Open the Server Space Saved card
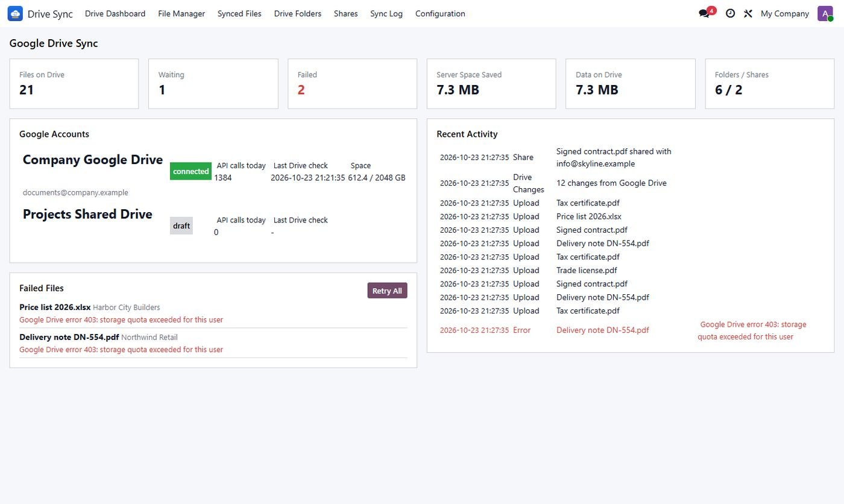The image size is (844, 504). click(x=491, y=84)
